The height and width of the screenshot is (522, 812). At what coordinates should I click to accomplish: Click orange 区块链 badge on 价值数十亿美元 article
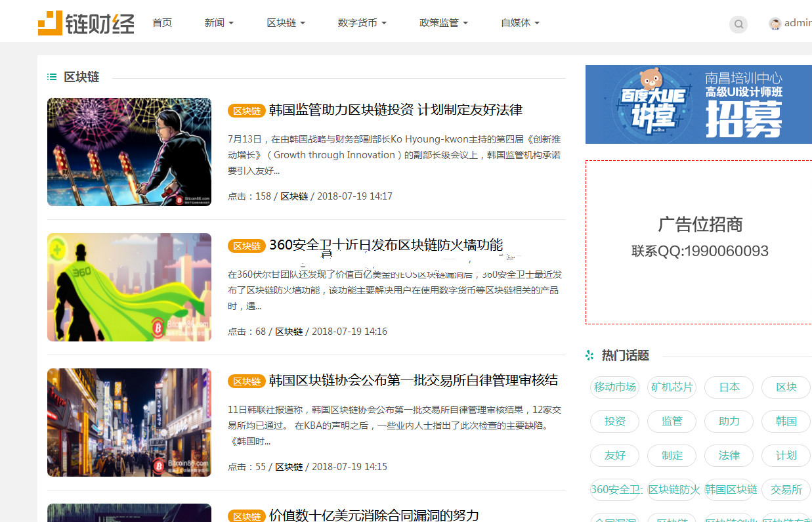click(x=247, y=516)
